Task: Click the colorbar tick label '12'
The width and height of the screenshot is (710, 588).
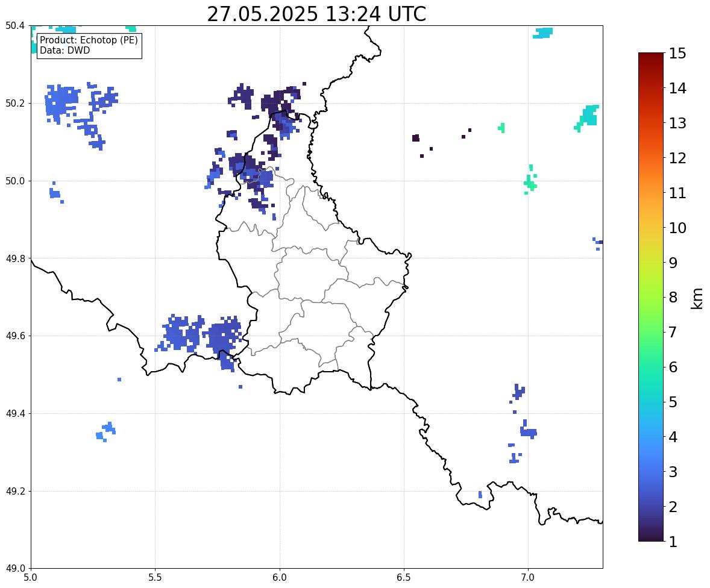Action: pyautogui.click(x=677, y=158)
